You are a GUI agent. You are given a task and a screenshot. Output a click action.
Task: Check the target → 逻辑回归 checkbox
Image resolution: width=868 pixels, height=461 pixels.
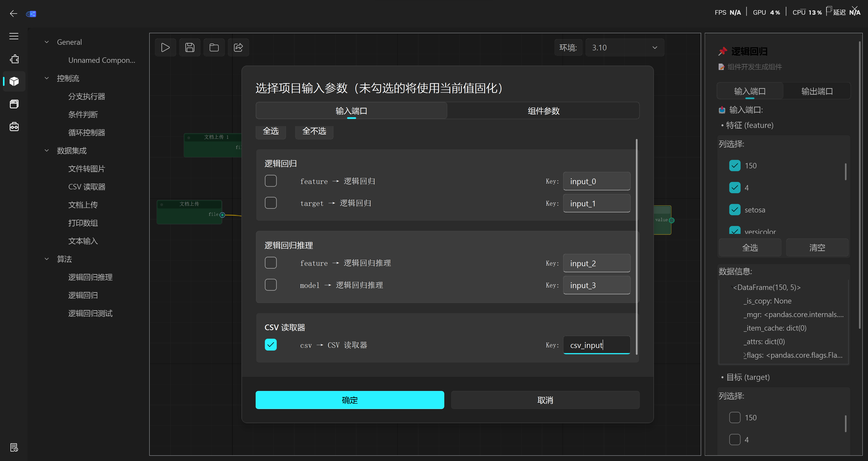[x=271, y=203]
